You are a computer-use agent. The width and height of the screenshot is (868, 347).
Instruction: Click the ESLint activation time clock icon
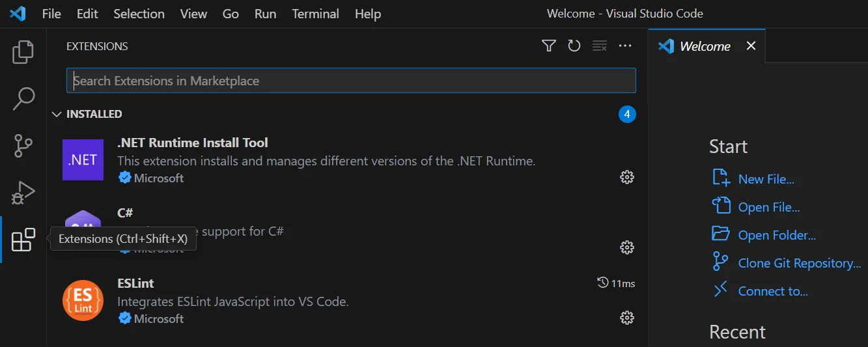pos(603,283)
